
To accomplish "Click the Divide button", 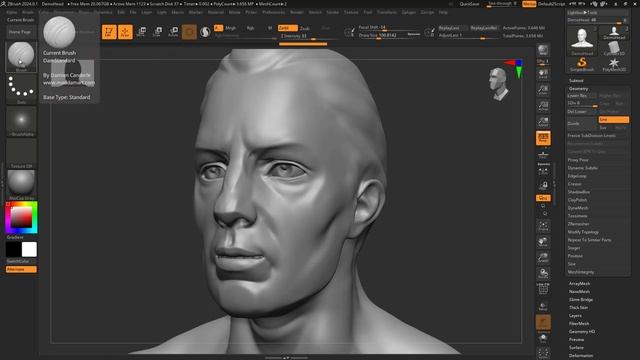I will click(x=582, y=123).
